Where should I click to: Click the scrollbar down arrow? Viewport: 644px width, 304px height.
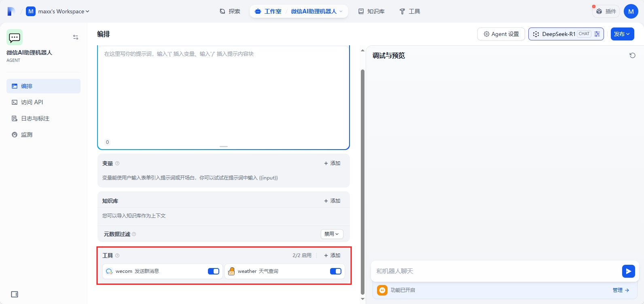[x=362, y=299]
